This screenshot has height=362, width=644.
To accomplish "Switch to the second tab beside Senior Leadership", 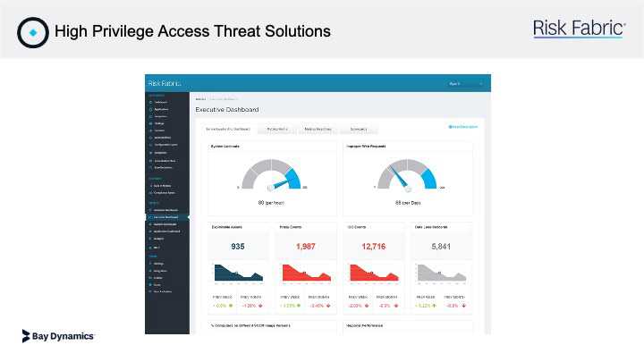I will pyautogui.click(x=277, y=129).
